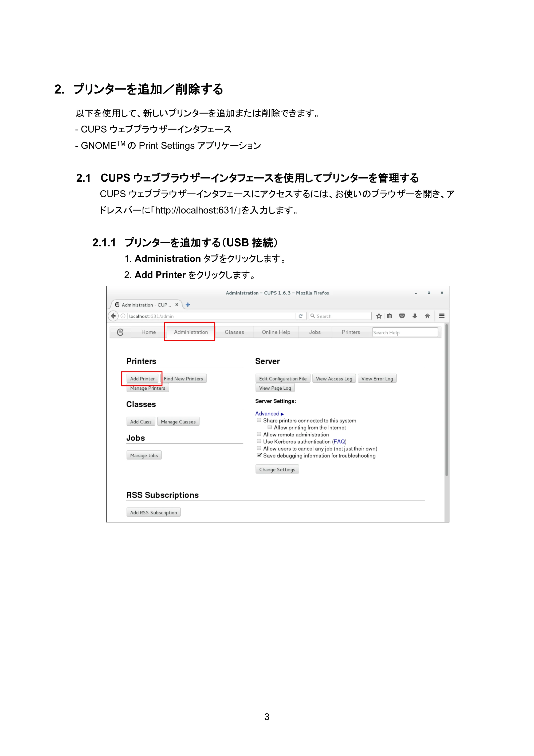Check Allow users to cancel any job
The image size is (534, 756).
(259, 448)
